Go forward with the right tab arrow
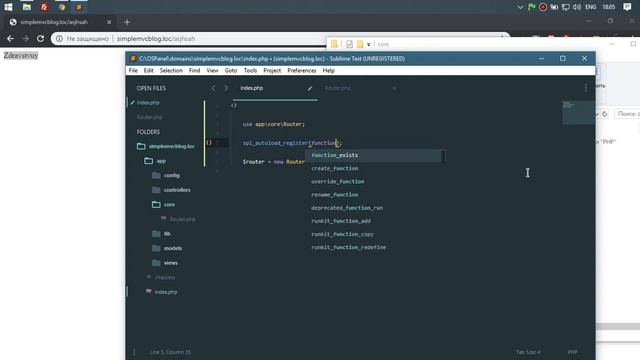640x360 pixels. [x=226, y=88]
